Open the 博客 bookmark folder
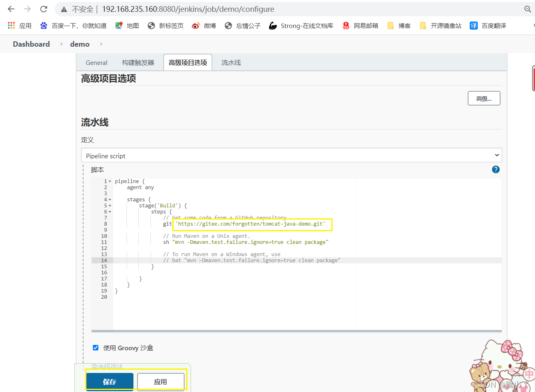The image size is (535, 392). click(x=399, y=26)
